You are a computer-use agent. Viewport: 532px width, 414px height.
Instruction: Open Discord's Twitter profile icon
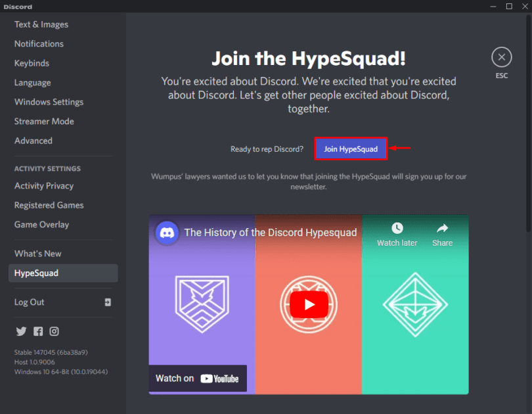(x=21, y=331)
